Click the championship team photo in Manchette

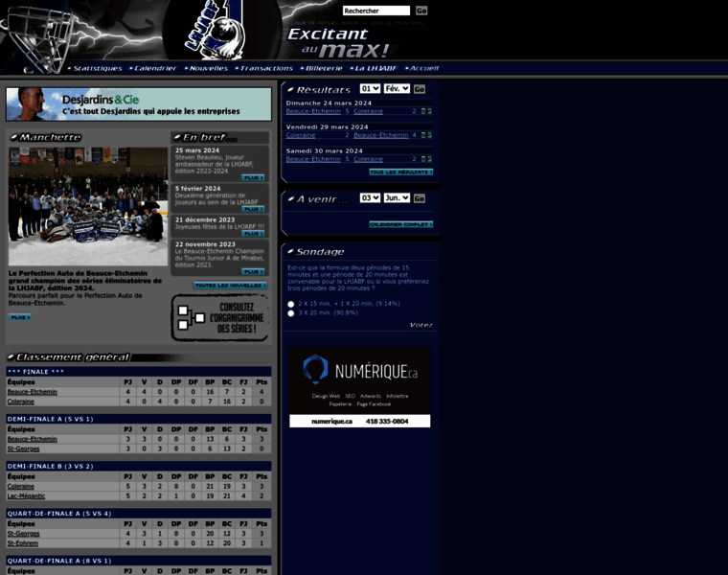click(x=88, y=207)
